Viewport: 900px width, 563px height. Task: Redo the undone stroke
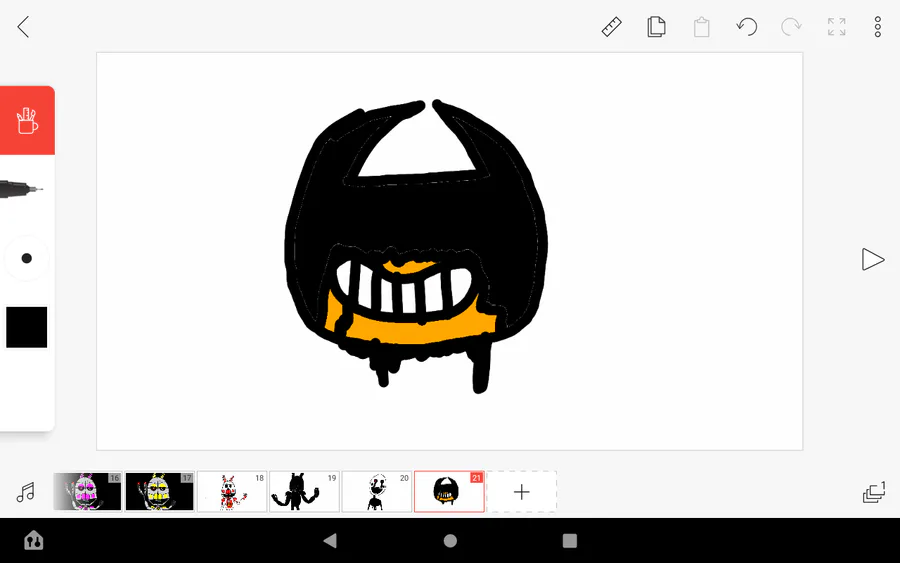(791, 27)
